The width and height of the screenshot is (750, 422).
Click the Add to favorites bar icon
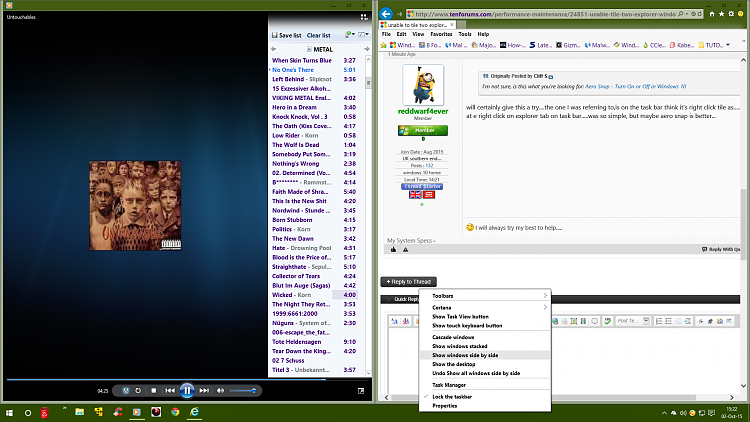pos(384,45)
